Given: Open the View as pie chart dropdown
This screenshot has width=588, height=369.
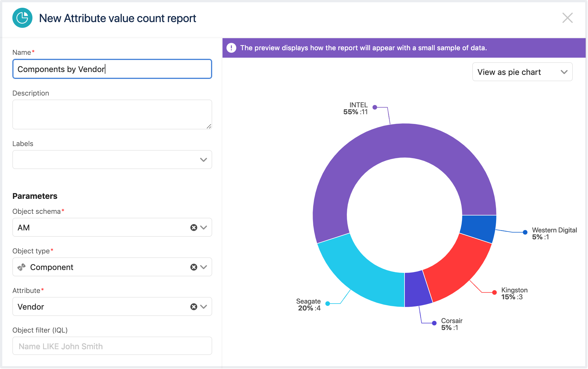Looking at the screenshot, I should point(522,72).
